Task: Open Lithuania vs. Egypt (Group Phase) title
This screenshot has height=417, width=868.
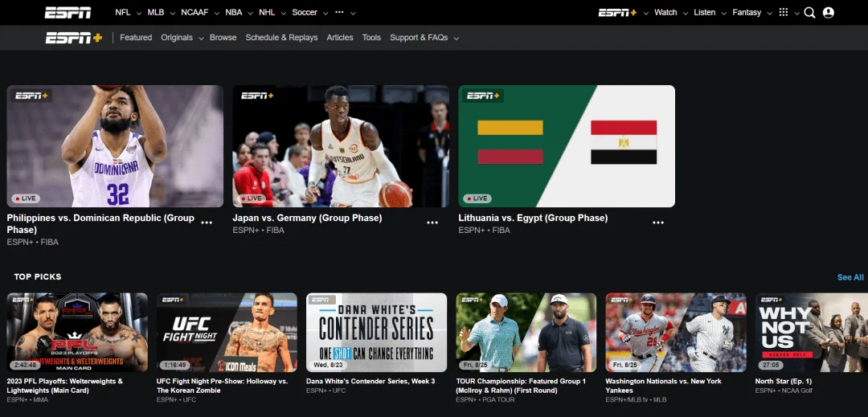Action: click(x=533, y=218)
